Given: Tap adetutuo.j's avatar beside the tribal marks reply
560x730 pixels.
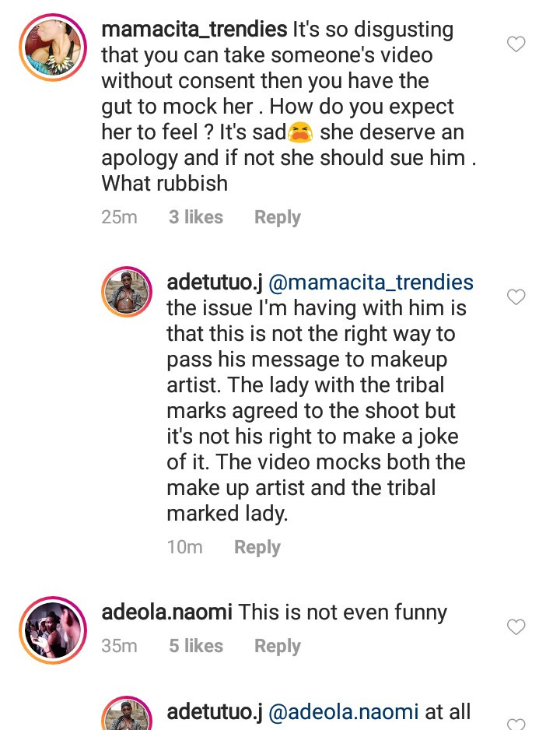Looking at the screenshot, I should click(126, 294).
